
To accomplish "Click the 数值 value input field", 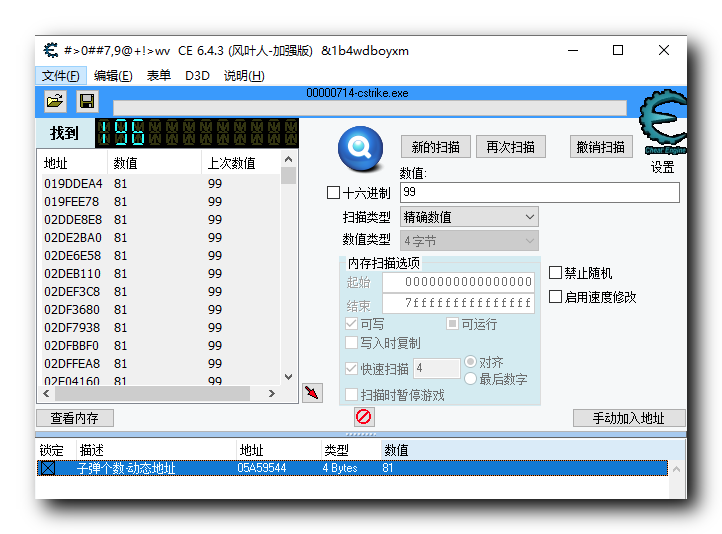I will [x=540, y=192].
